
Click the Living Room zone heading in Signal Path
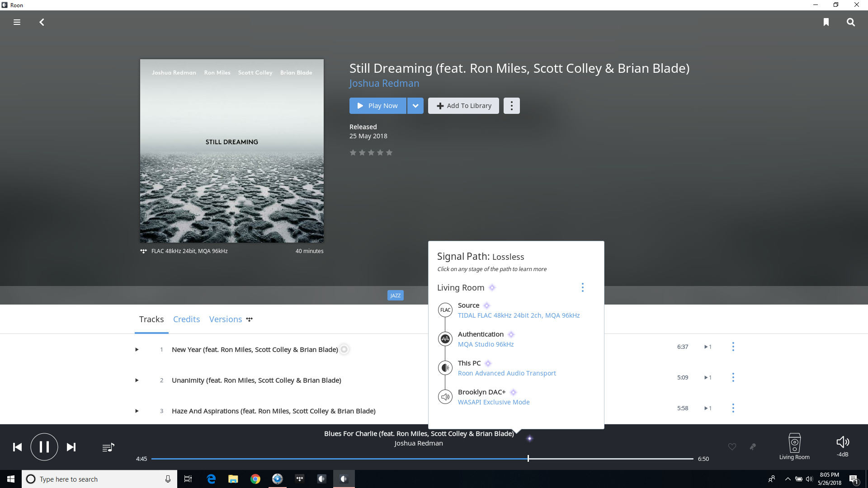[461, 288]
